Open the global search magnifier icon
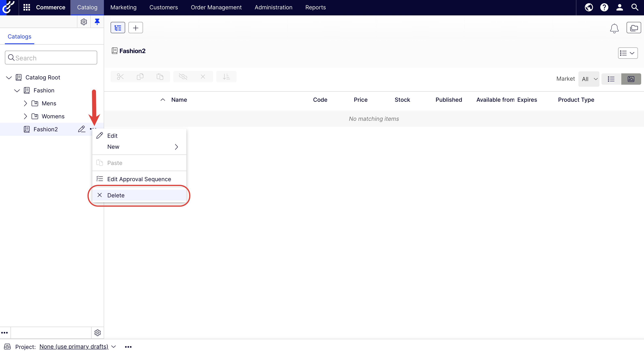Image resolution: width=644 pixels, height=353 pixels. click(x=635, y=7)
